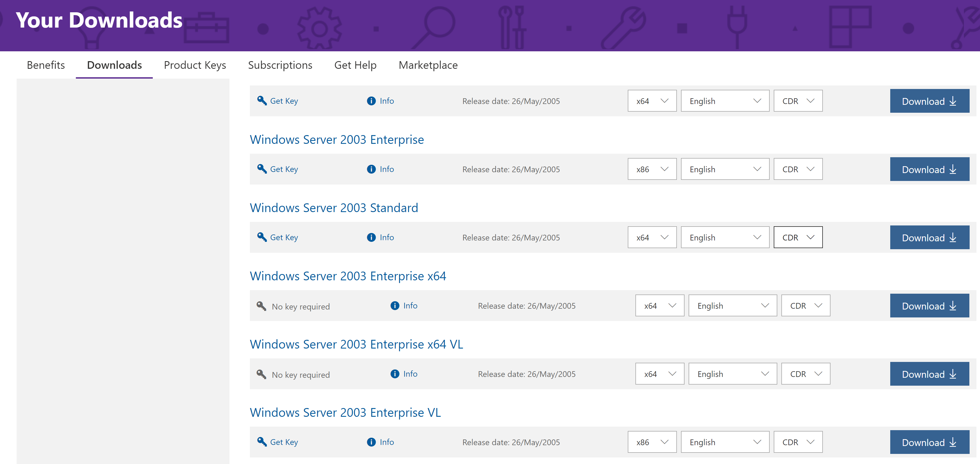Screen dimensions: 980x464
Task: Click the key icon for Windows Server 2003 Enterprise
Action: [262, 169]
